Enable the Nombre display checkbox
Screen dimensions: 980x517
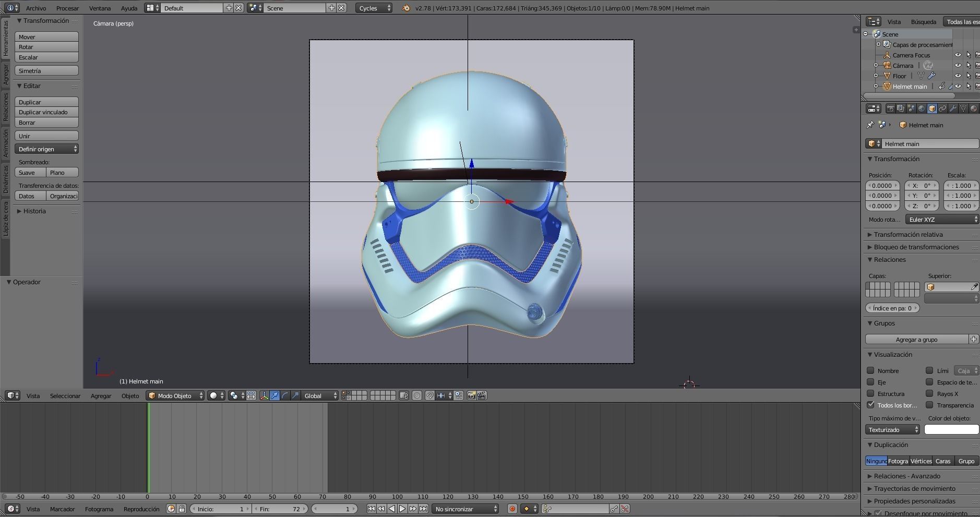click(870, 370)
